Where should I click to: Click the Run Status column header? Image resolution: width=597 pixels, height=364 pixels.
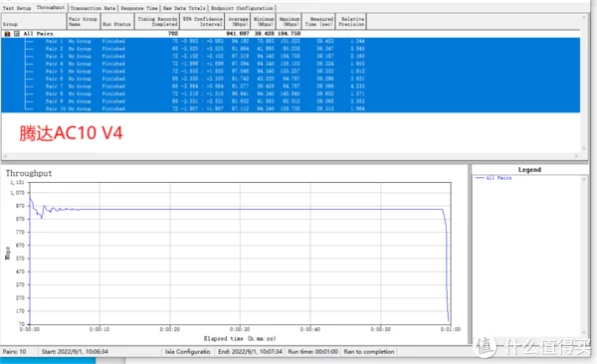[x=116, y=21]
